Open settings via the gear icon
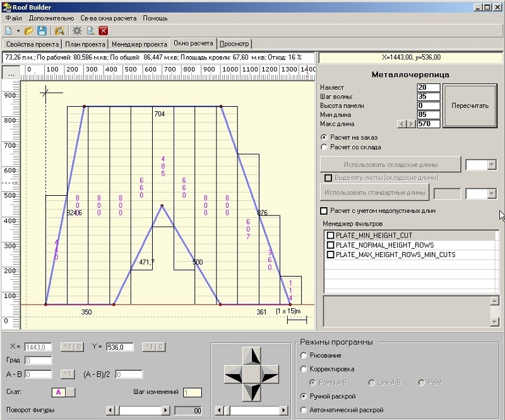This screenshot has height=420, width=505. point(77,30)
